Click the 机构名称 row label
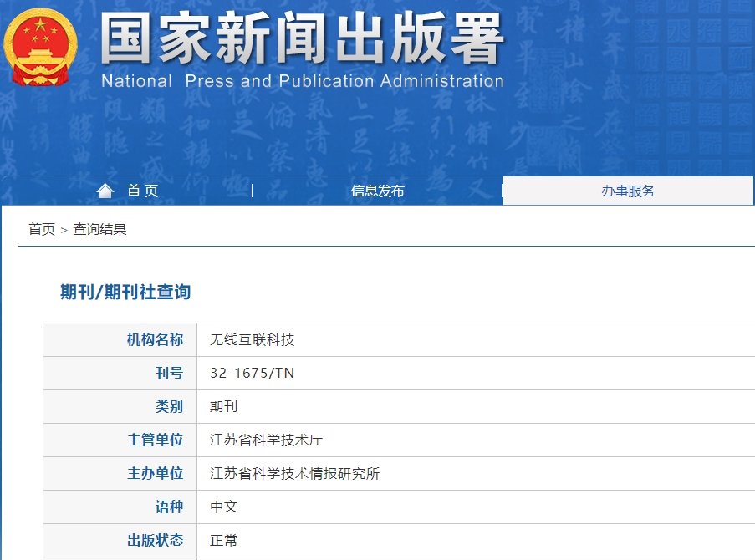The width and height of the screenshot is (755, 560). pos(155,340)
